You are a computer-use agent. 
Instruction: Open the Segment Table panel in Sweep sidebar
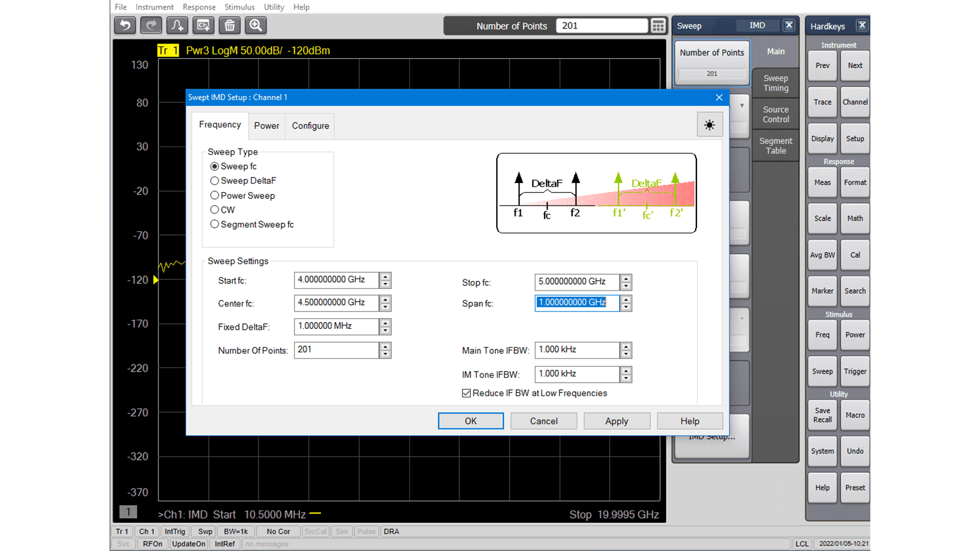[775, 145]
